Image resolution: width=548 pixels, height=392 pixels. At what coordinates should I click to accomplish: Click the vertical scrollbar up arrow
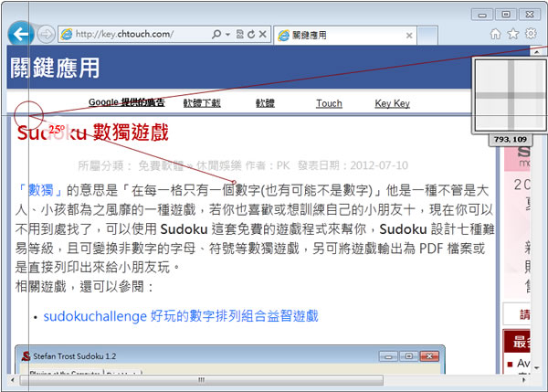[x=537, y=52]
